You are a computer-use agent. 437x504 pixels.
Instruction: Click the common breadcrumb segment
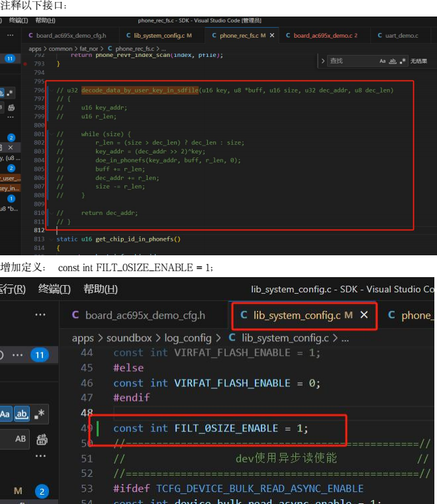60,48
